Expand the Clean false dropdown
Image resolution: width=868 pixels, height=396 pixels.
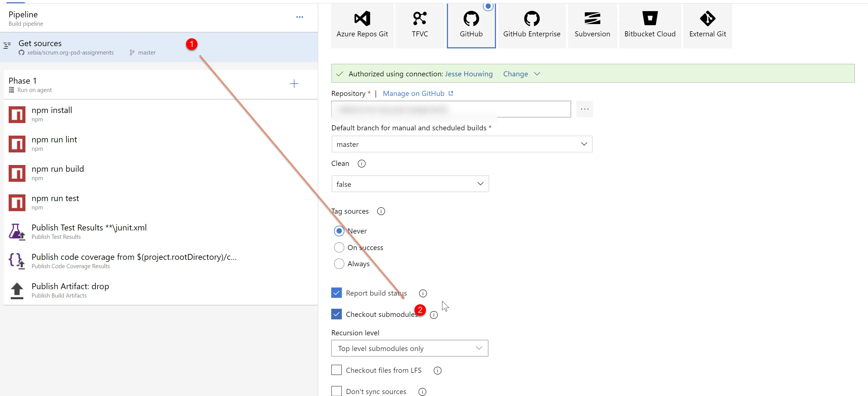point(410,184)
